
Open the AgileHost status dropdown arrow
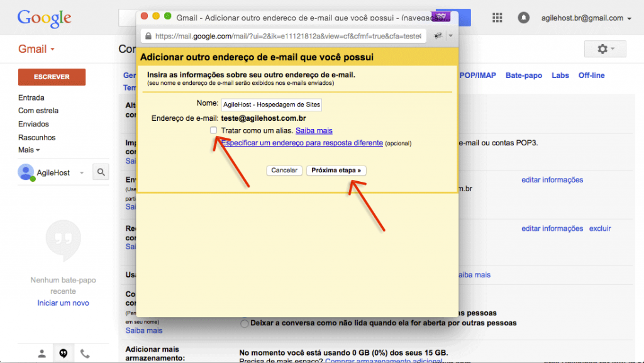pos(82,173)
